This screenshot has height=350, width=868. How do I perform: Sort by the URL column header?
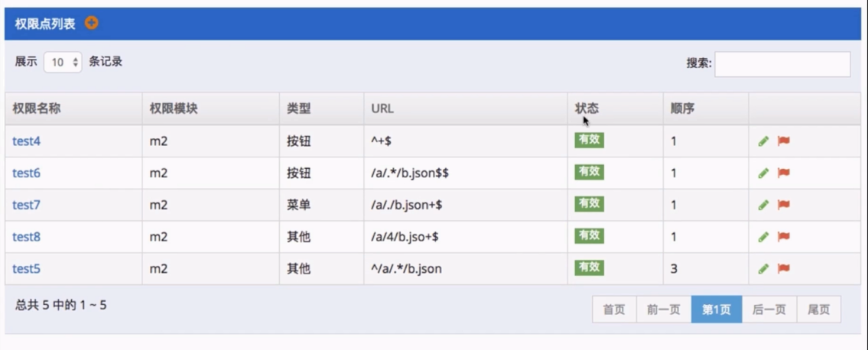(x=466, y=109)
